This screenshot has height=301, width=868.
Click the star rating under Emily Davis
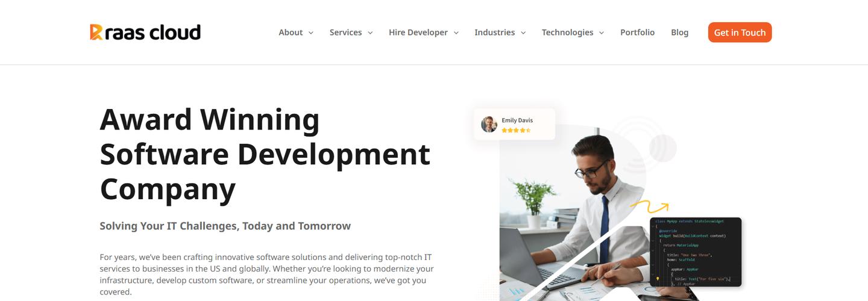click(x=516, y=130)
